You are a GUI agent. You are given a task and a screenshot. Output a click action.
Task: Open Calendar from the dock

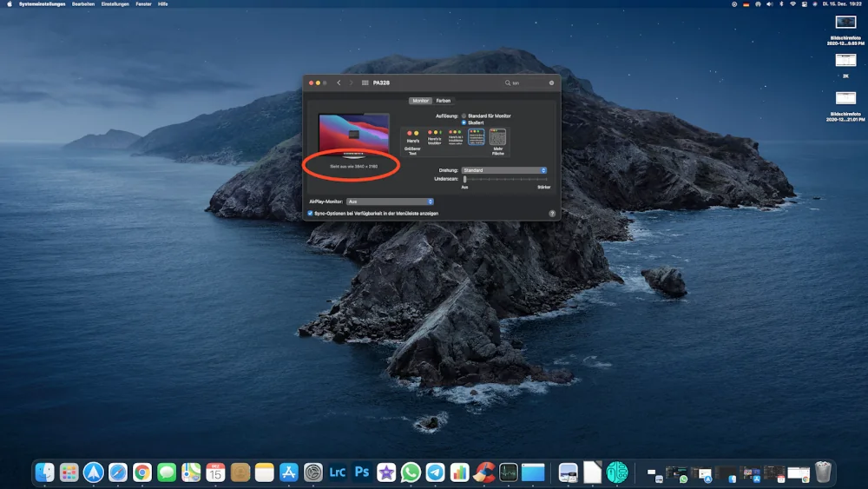pyautogui.click(x=215, y=472)
